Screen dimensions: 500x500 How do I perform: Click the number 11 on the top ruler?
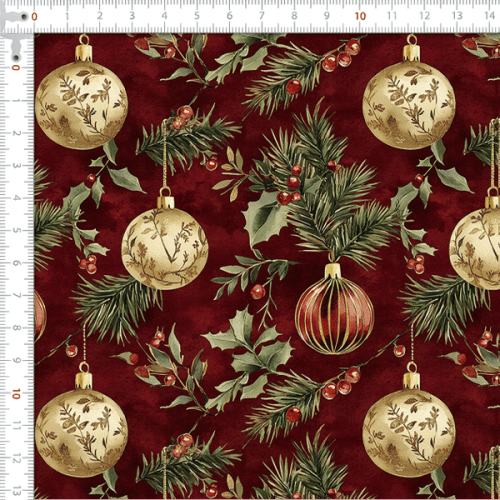pos(392,16)
